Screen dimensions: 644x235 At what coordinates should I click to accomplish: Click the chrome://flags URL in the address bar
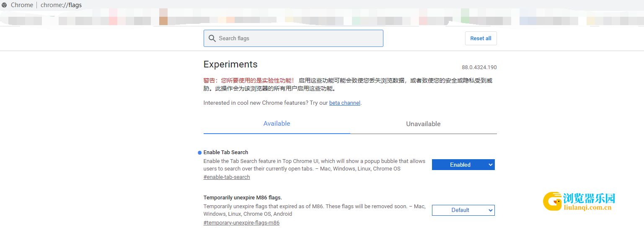pyautogui.click(x=61, y=5)
